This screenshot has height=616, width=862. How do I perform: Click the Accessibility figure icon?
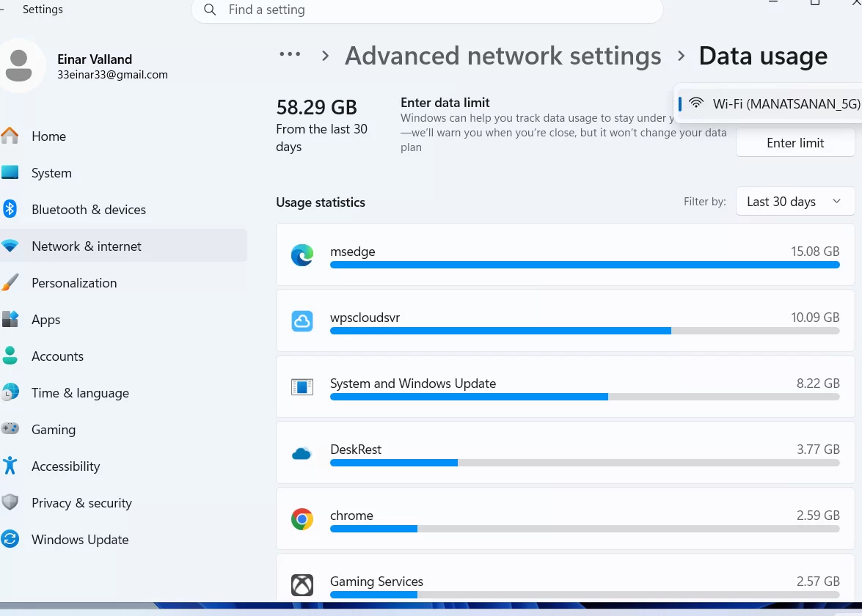coord(10,466)
